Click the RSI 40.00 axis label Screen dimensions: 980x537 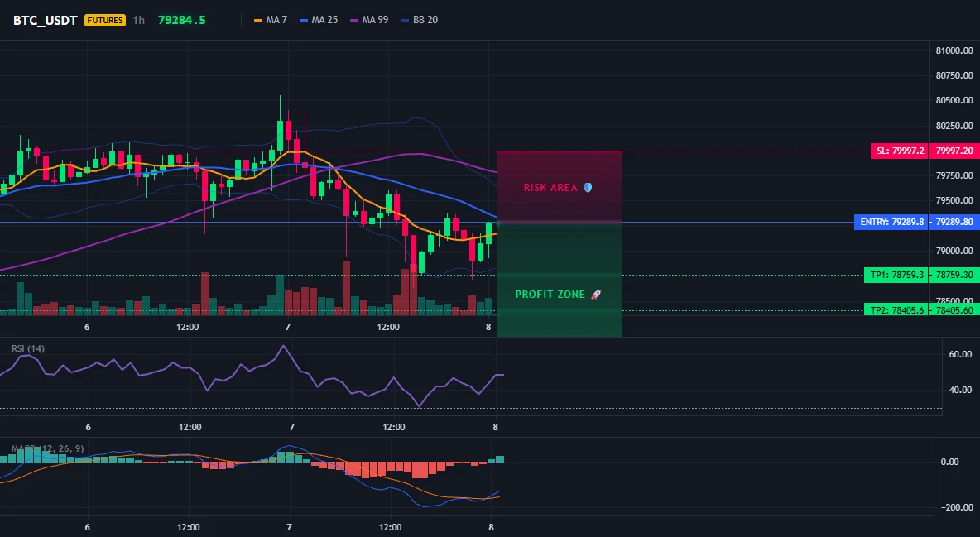tap(960, 390)
